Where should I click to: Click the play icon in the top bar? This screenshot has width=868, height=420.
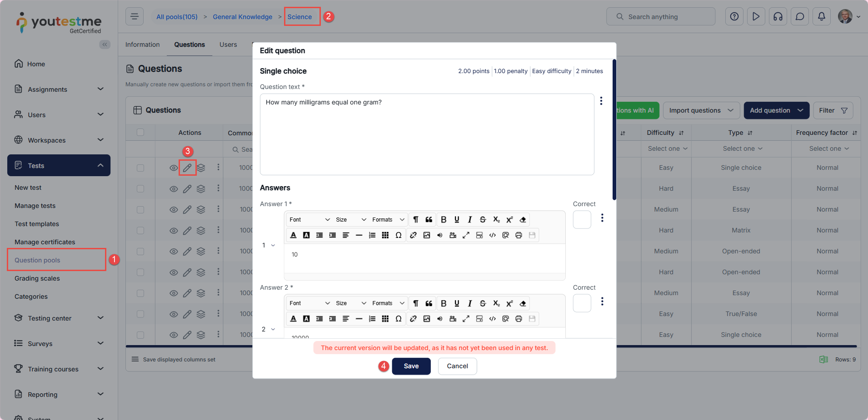[756, 17]
